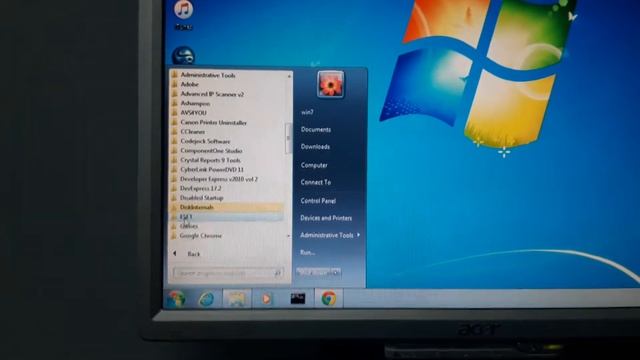Click the programs list scroll down arrow
Screen dimensions: 640x360
click(289, 236)
